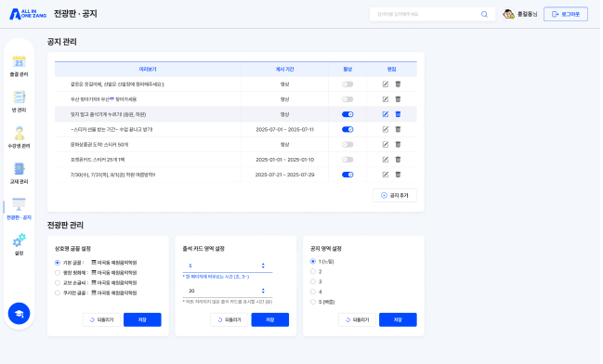Click the card display time field showing 20
The height and width of the screenshot is (364, 603).
pos(228,291)
